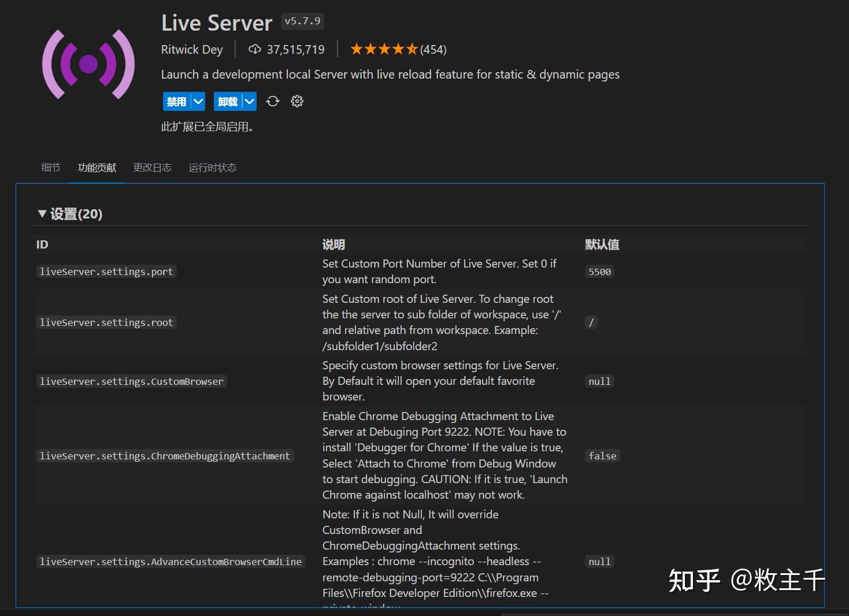
Task: Switch to the 细节 tab
Action: (51, 168)
